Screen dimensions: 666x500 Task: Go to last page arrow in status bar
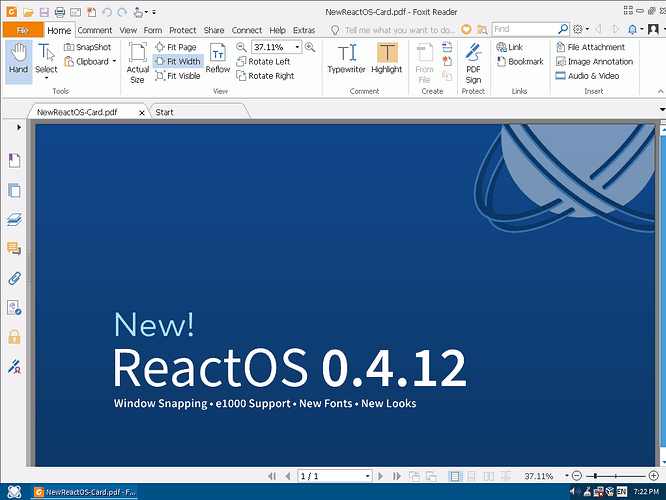397,476
